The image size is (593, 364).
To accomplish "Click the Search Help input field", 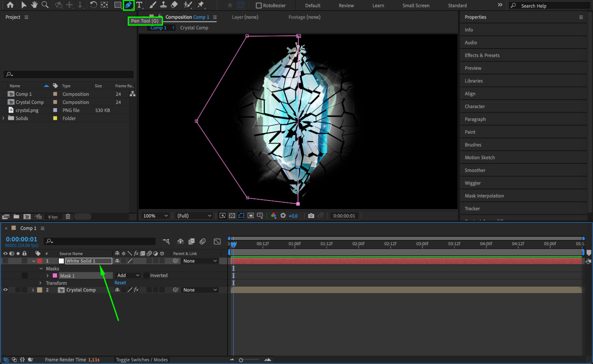I will pos(552,6).
